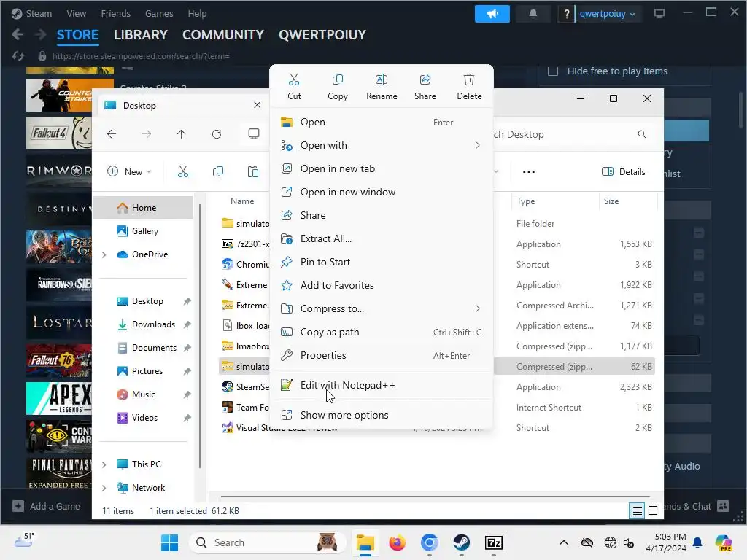Viewport: 747px width, 560px height.
Task: Tick Hide free to play items checkbox
Action: pos(553,71)
